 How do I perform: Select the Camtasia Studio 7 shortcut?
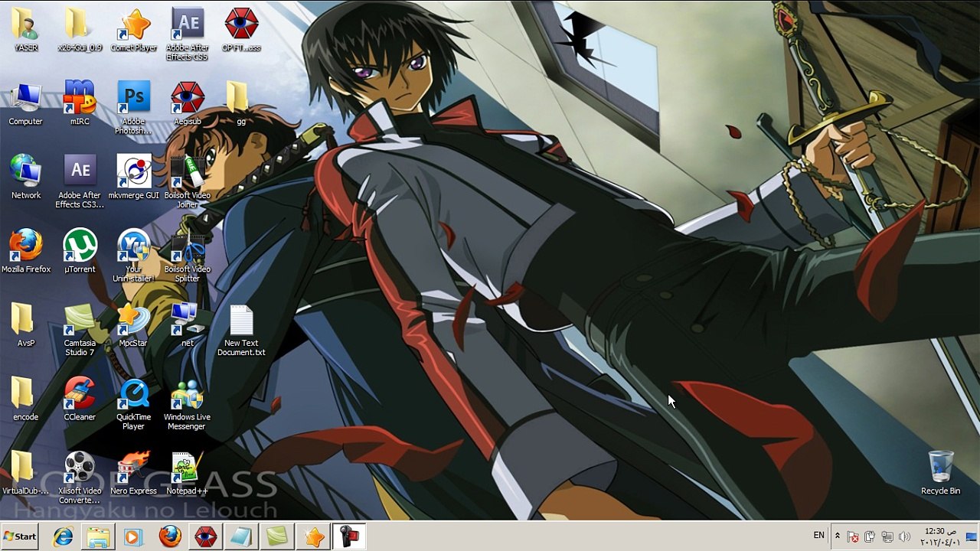click(x=80, y=329)
